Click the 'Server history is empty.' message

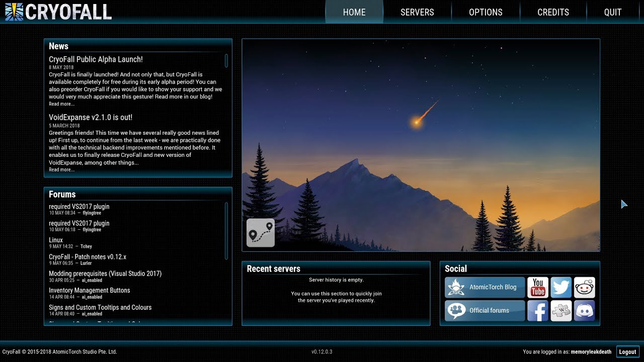(336, 280)
